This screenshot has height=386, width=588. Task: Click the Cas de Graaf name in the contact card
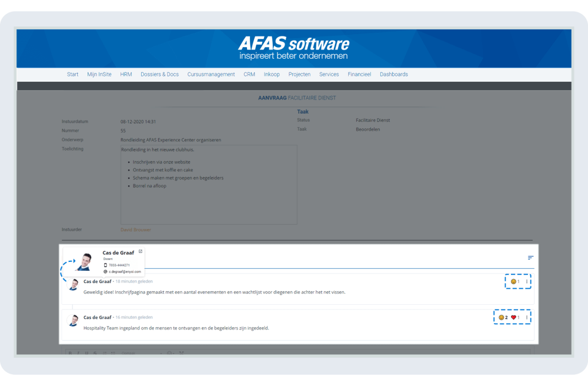coord(118,253)
